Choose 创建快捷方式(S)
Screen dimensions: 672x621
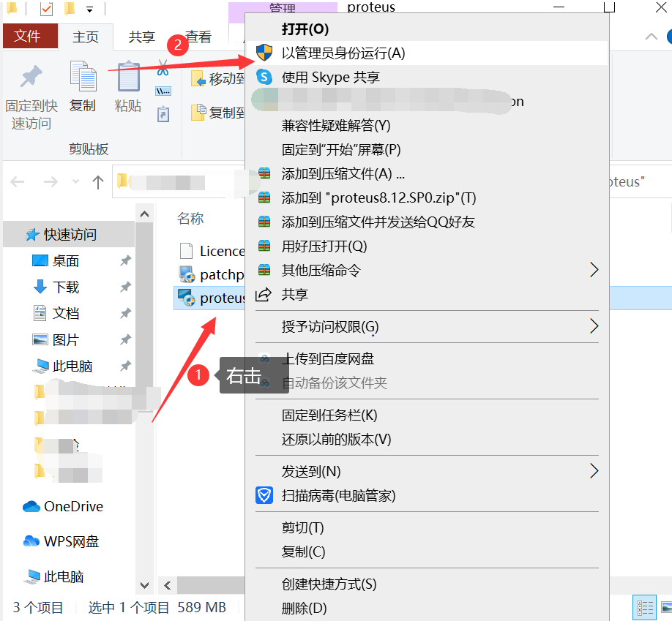(x=428, y=584)
